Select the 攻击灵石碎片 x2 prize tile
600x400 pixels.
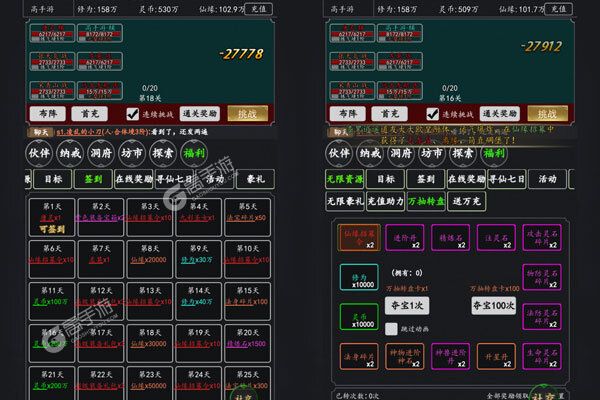[x=542, y=238]
